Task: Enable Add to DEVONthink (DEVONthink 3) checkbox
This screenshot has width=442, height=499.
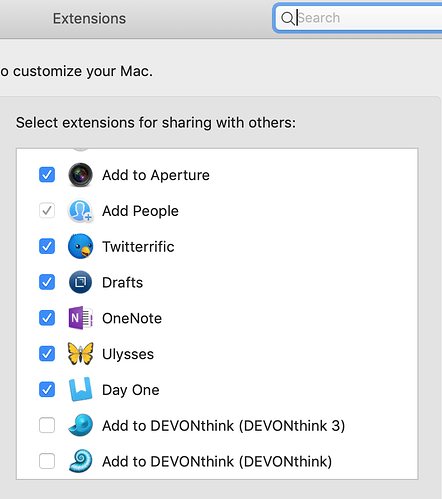Action: click(x=47, y=425)
